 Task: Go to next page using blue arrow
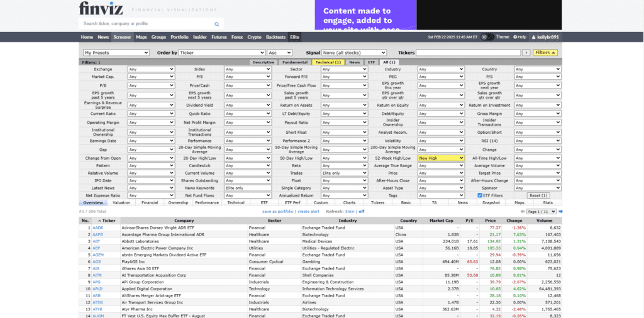pos(560,212)
